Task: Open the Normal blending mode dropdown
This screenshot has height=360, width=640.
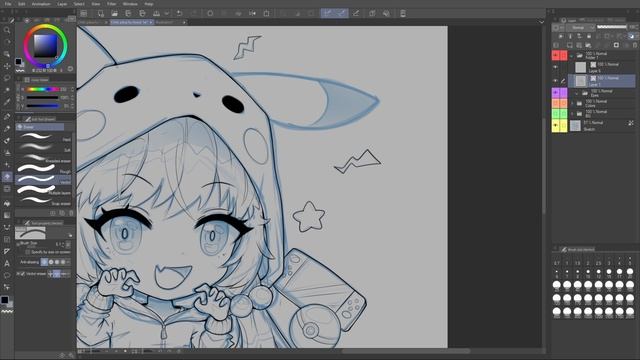Action: [x=580, y=27]
